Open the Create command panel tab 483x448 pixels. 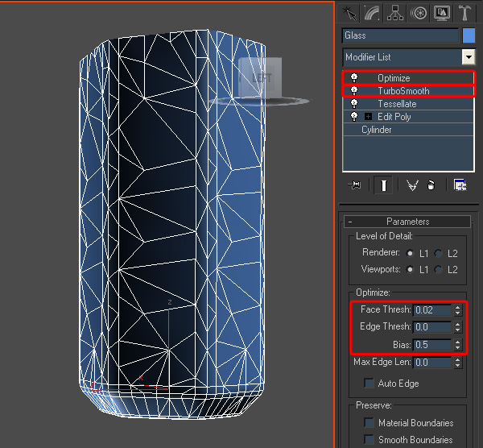click(x=349, y=13)
